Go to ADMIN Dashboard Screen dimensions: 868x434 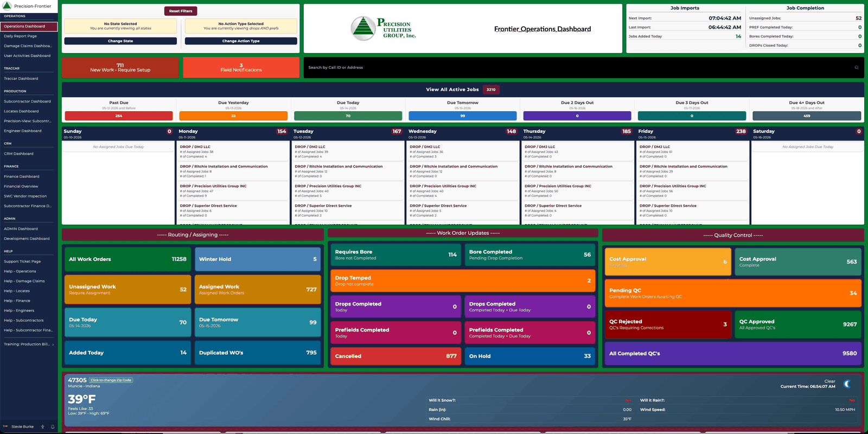point(29,228)
